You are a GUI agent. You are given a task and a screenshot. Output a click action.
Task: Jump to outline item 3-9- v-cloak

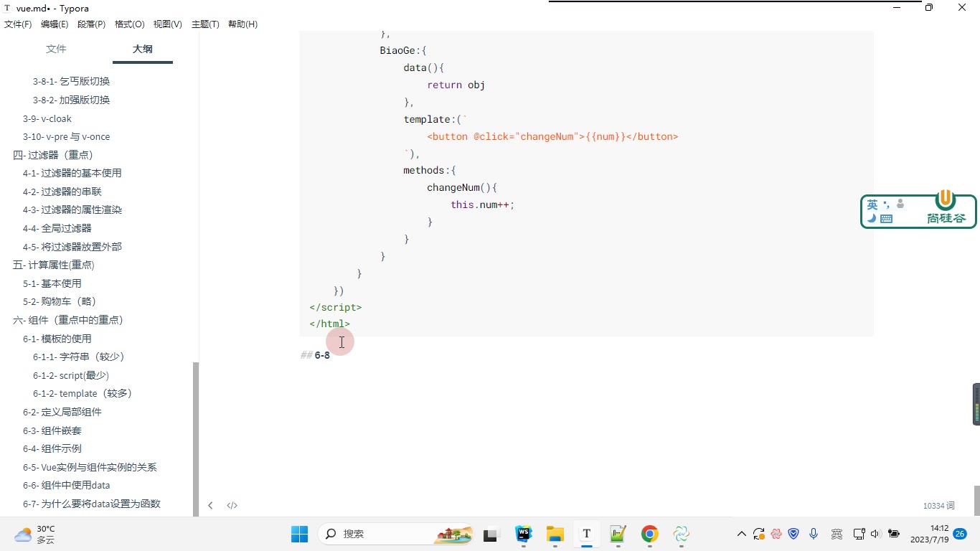click(47, 118)
